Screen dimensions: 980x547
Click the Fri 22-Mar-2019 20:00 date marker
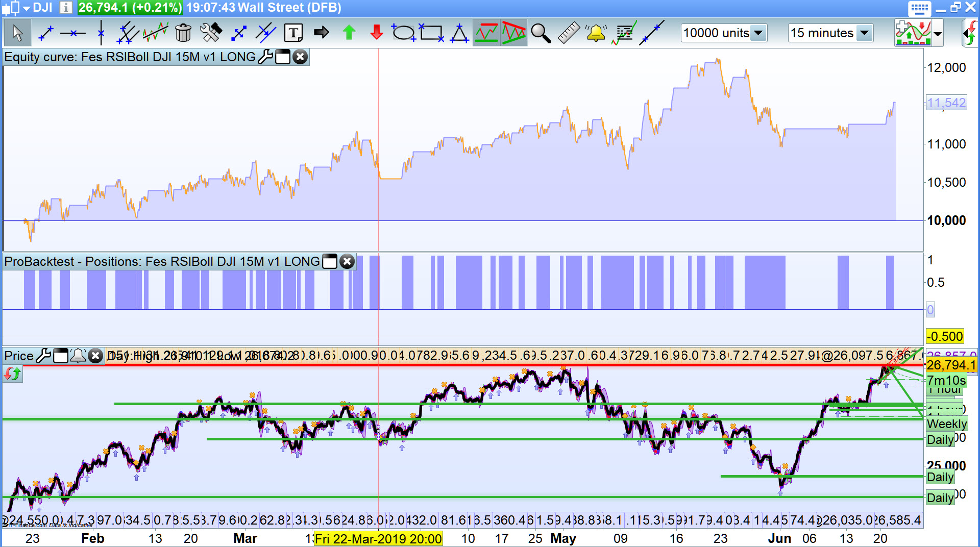coord(378,539)
